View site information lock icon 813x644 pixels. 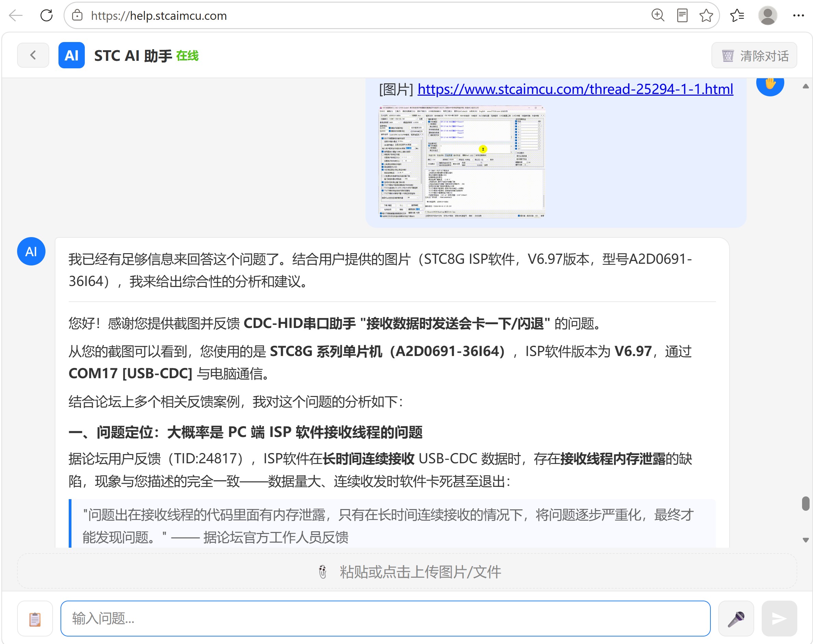click(77, 15)
